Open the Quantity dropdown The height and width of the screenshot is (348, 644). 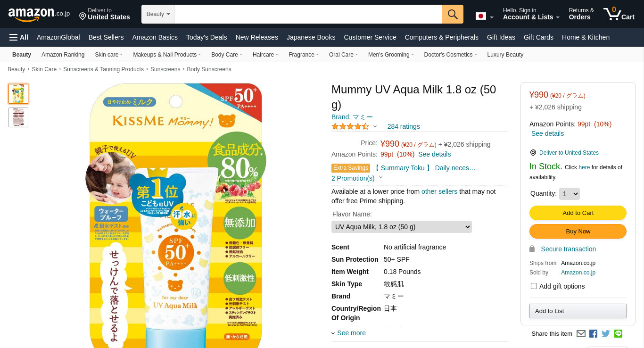[x=569, y=194]
